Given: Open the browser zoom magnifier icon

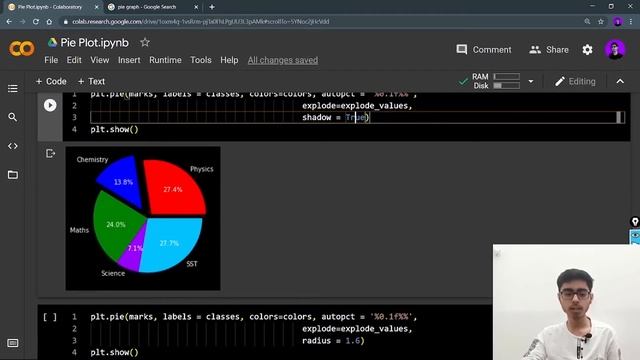Looking at the screenshot, I should pos(587,22).
